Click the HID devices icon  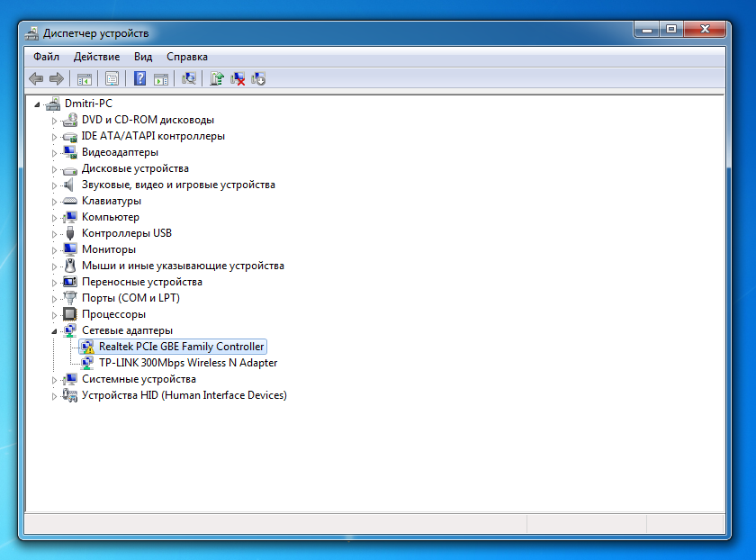(70, 395)
